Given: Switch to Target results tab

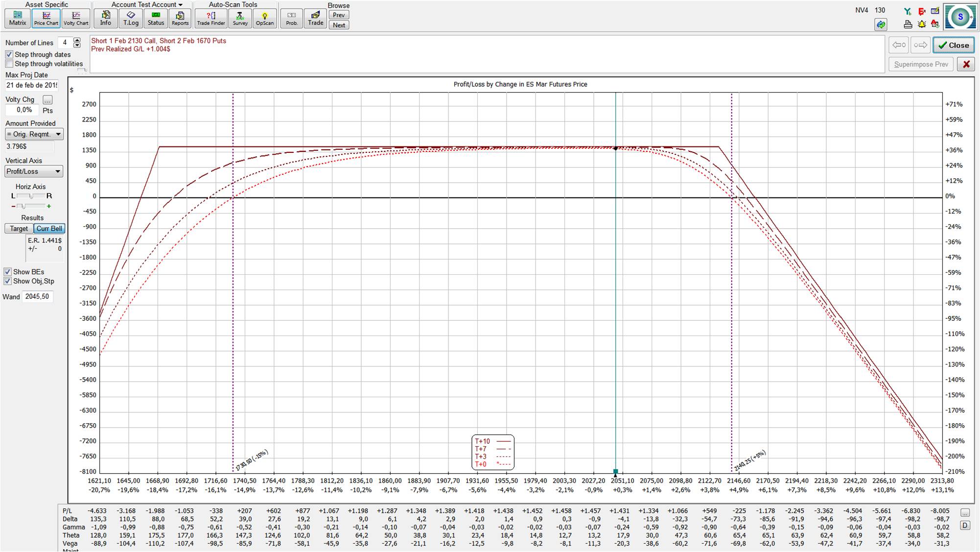Looking at the screenshot, I should [x=19, y=229].
